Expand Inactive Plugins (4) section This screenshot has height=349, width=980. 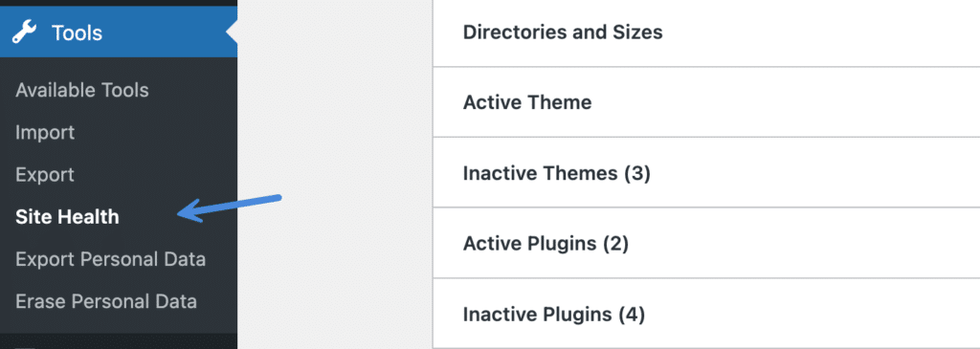click(x=706, y=314)
